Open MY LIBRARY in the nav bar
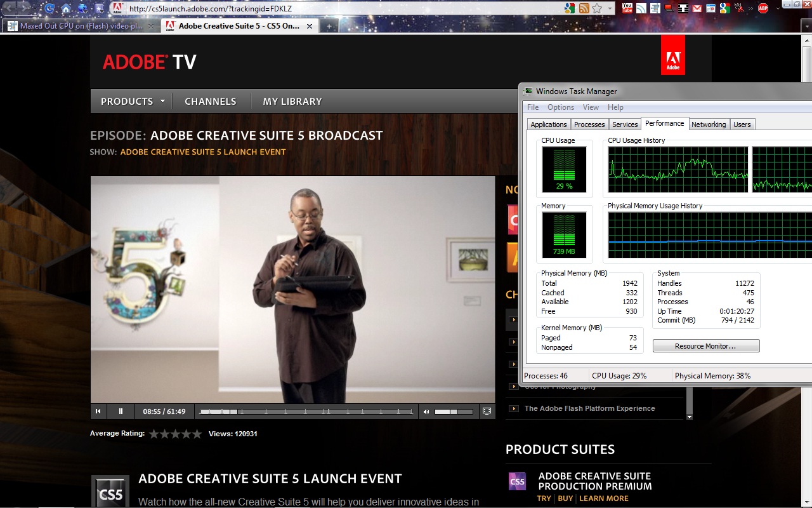 coord(292,101)
